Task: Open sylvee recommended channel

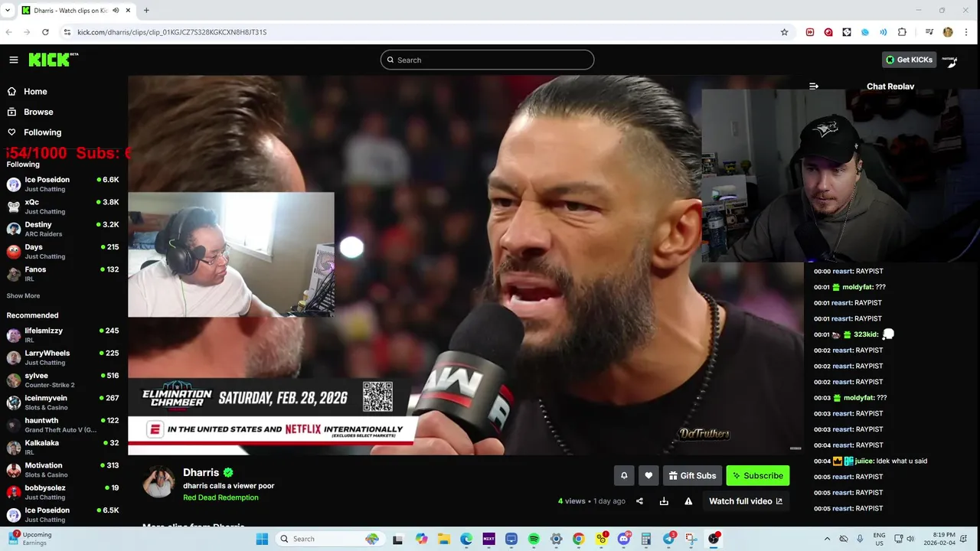Action: coord(63,380)
